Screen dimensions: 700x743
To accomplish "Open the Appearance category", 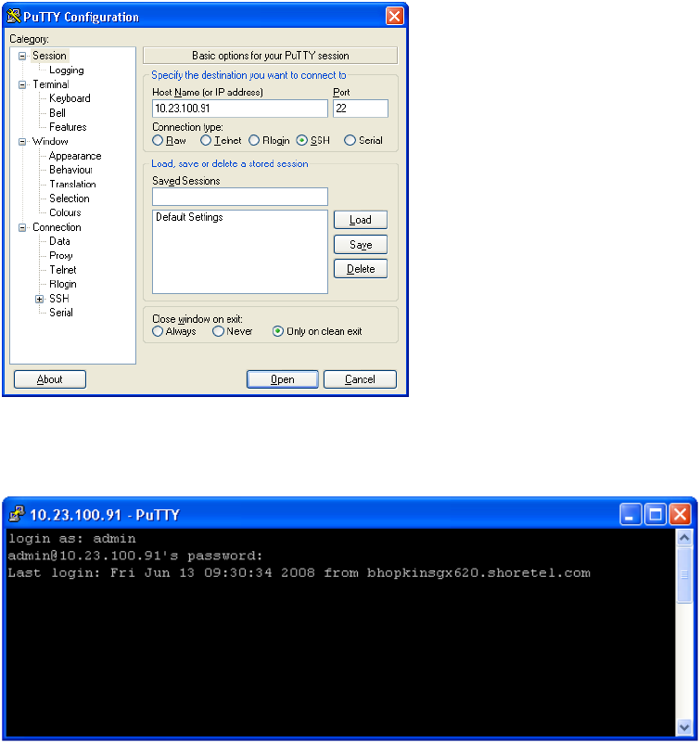I will coord(75,156).
